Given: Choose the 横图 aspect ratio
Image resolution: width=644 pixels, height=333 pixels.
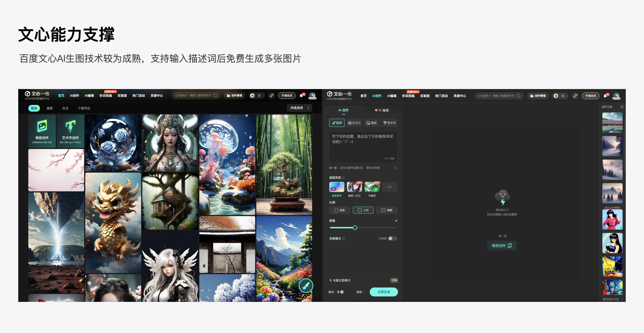Looking at the screenshot, I should click(x=387, y=210).
